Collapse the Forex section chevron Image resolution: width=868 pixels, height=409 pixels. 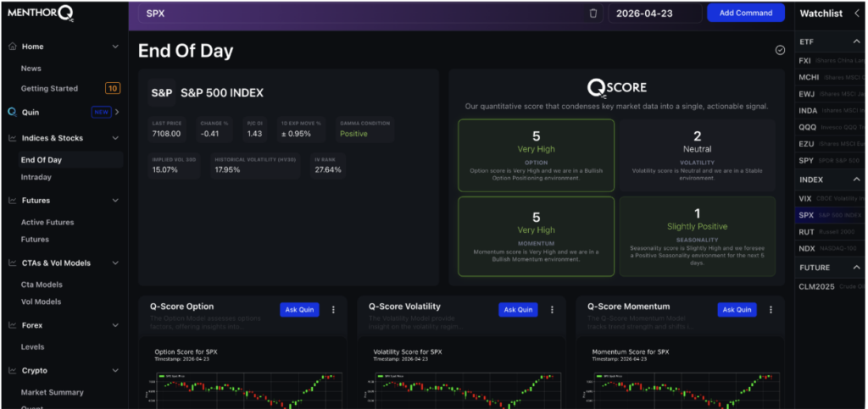(115, 325)
